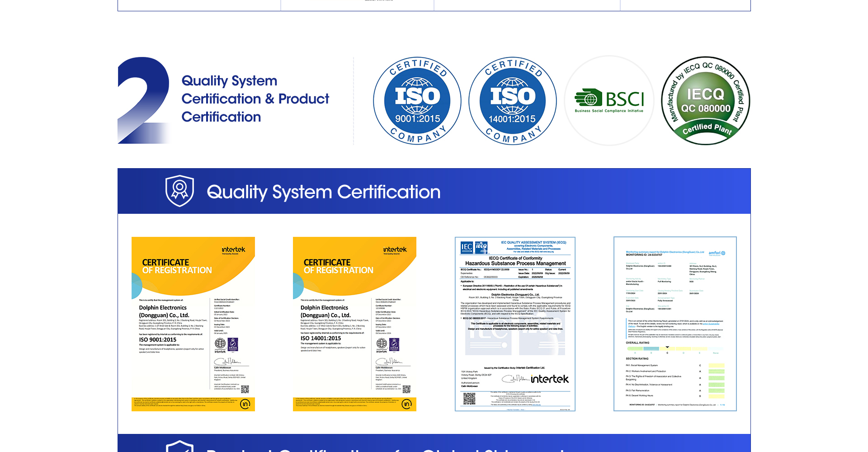Click the QR code on IECQ certificate
The image size is (868, 452).
click(x=469, y=399)
